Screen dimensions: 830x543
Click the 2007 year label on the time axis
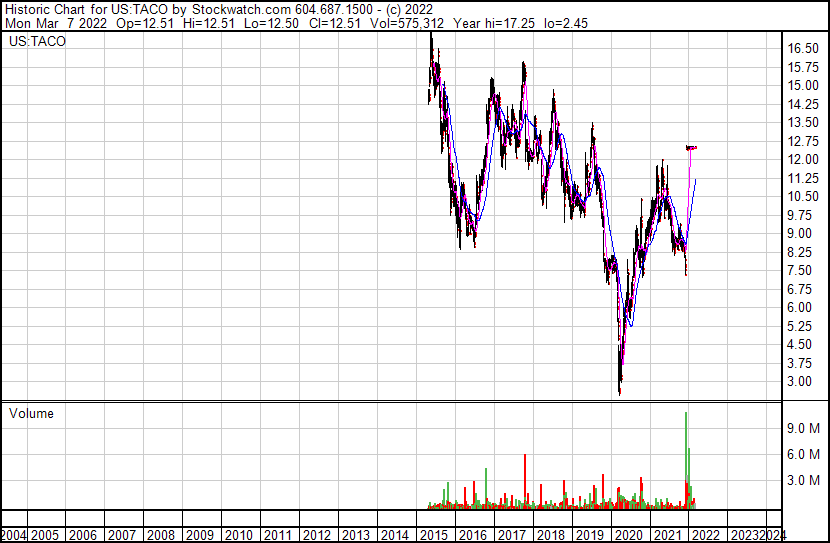tap(122, 535)
